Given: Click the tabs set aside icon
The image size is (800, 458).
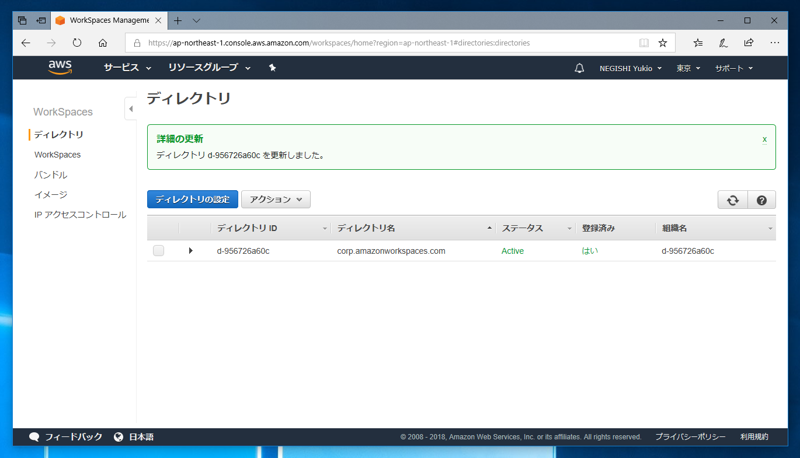Looking at the screenshot, I should pyautogui.click(x=22, y=20).
